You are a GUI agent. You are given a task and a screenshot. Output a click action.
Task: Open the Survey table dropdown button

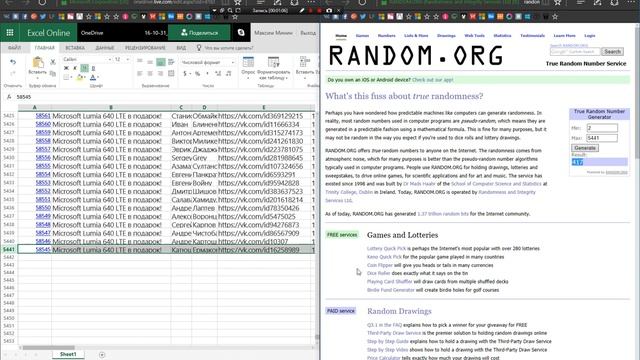(x=248, y=68)
